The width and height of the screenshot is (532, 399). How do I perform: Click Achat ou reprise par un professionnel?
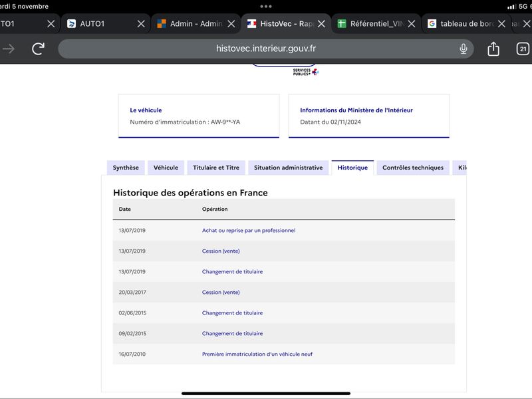pyautogui.click(x=249, y=230)
